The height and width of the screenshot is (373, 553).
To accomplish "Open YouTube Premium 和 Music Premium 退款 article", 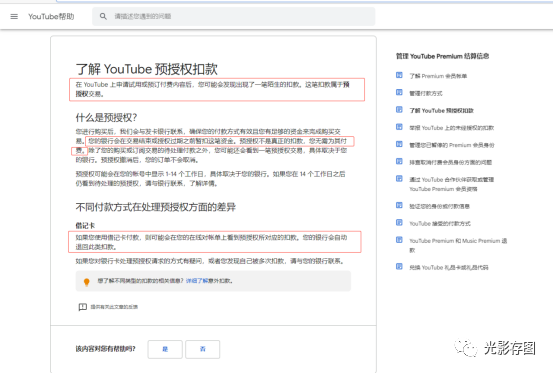I will point(458,245).
